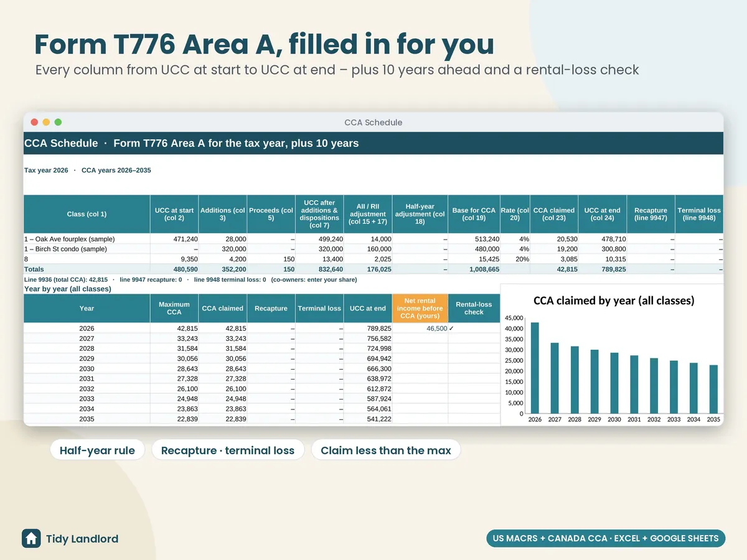Click the Base for CCA (col 19) header
The width and height of the screenshot is (747, 560).
pyautogui.click(x=474, y=214)
